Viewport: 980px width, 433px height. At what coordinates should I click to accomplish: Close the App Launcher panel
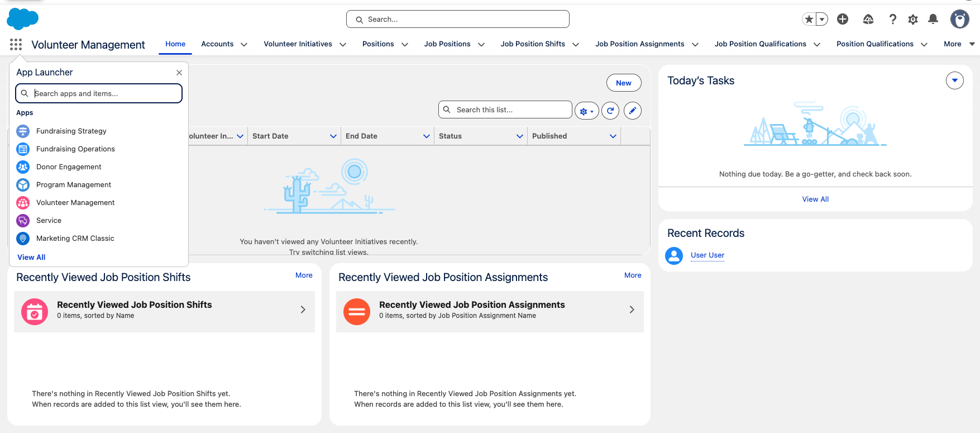(x=179, y=73)
